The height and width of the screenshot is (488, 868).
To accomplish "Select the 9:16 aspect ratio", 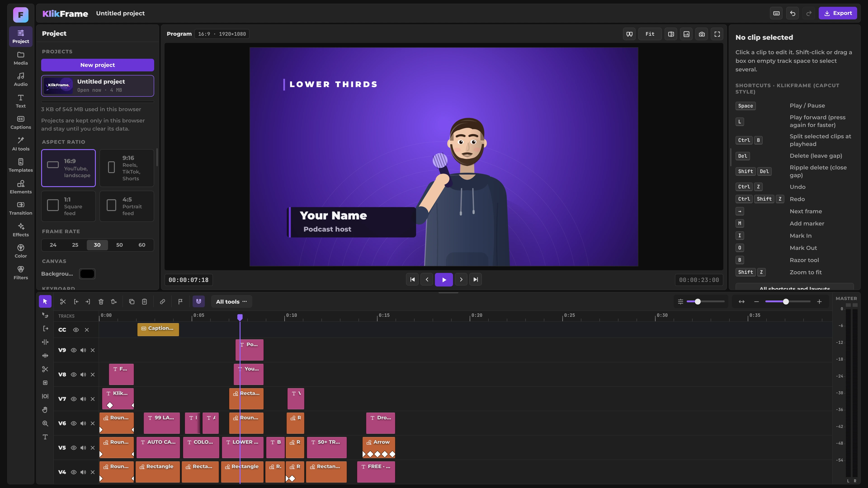I will (127, 168).
